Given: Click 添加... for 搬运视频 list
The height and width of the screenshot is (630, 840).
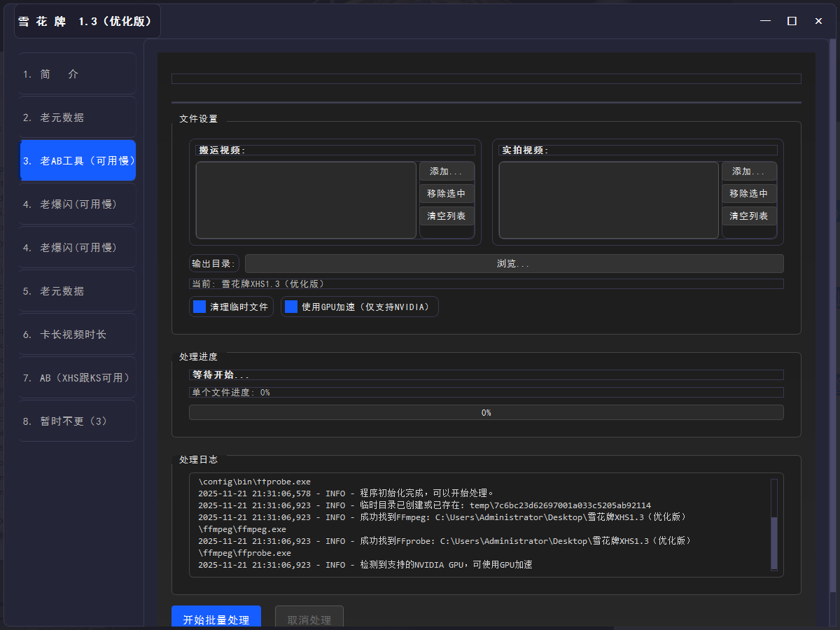Looking at the screenshot, I should [447, 171].
